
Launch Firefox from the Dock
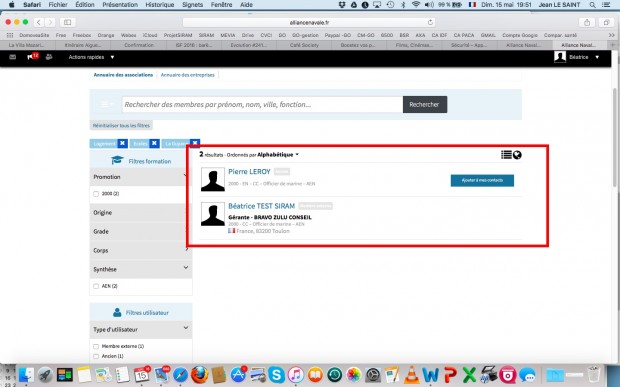coord(200,374)
